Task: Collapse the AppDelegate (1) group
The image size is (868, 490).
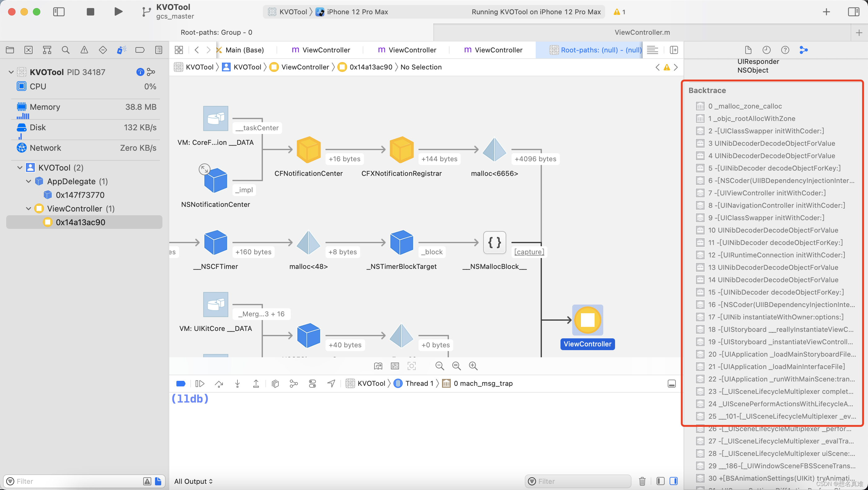Action: click(29, 181)
